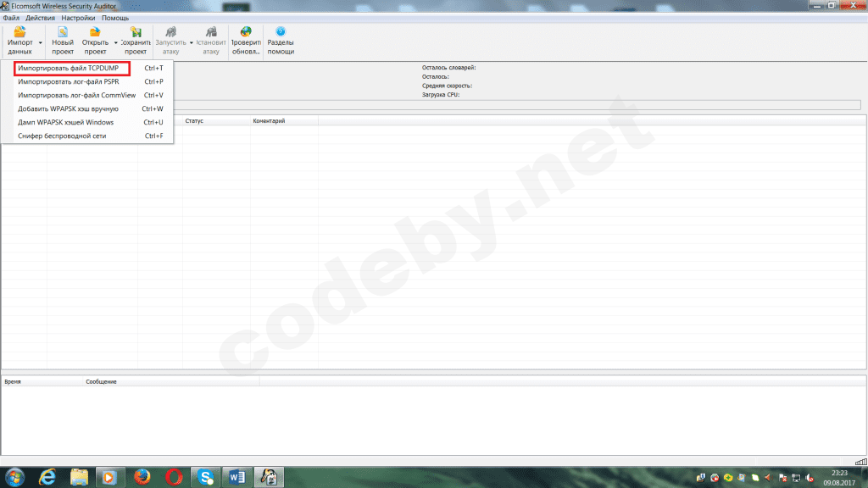The height and width of the screenshot is (488, 868).
Task: Click the Статус column header
Action: tap(216, 120)
